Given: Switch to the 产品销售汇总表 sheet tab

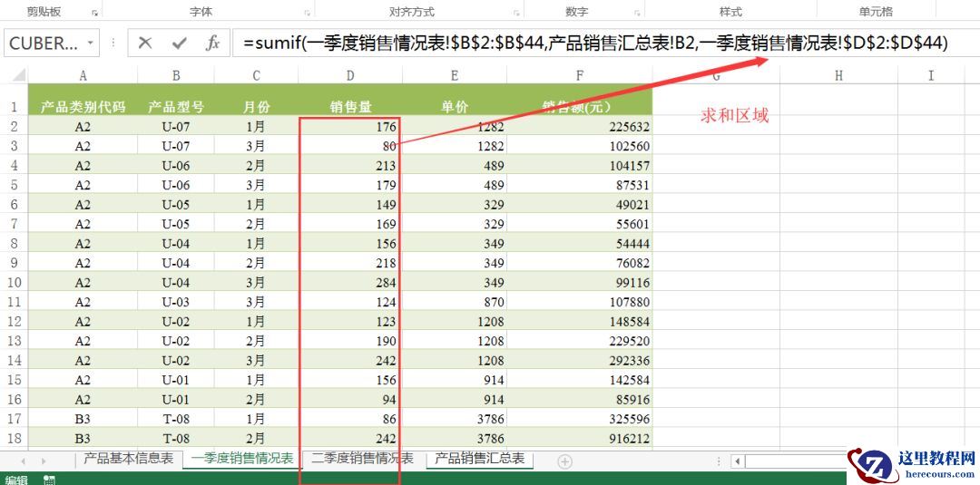Looking at the screenshot, I should click(x=480, y=459).
